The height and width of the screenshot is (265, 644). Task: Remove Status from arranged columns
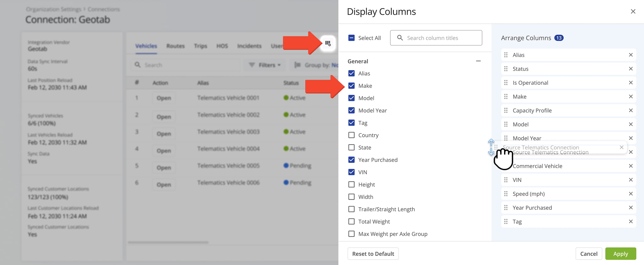630,69
